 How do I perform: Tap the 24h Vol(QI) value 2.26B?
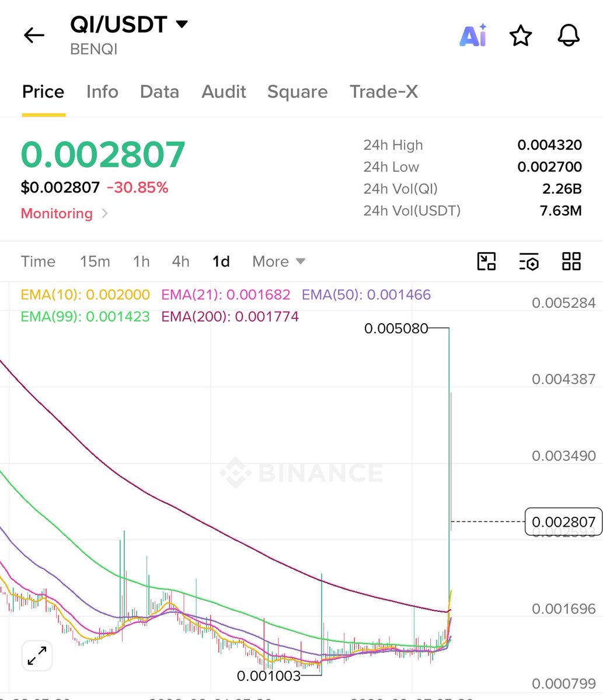pyautogui.click(x=562, y=188)
